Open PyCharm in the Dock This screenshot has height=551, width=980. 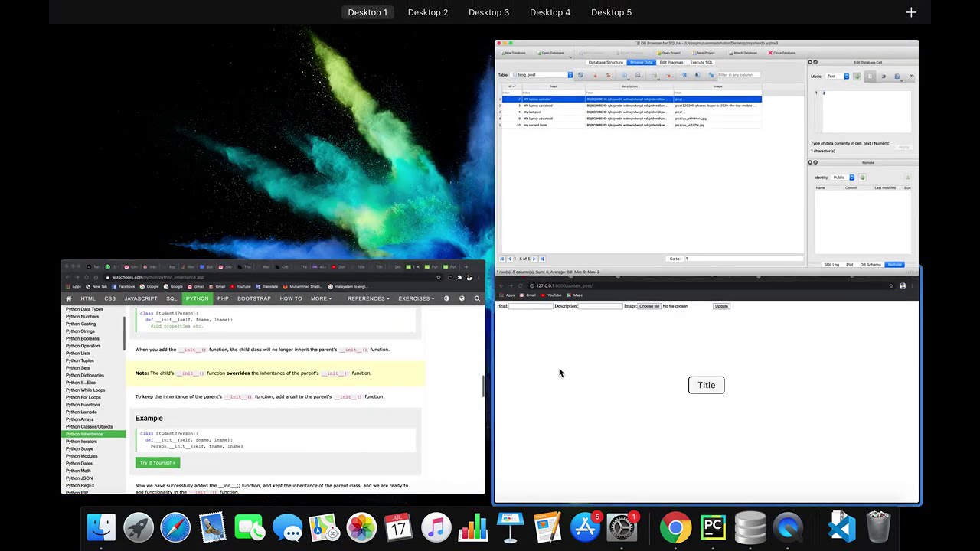pyautogui.click(x=713, y=527)
